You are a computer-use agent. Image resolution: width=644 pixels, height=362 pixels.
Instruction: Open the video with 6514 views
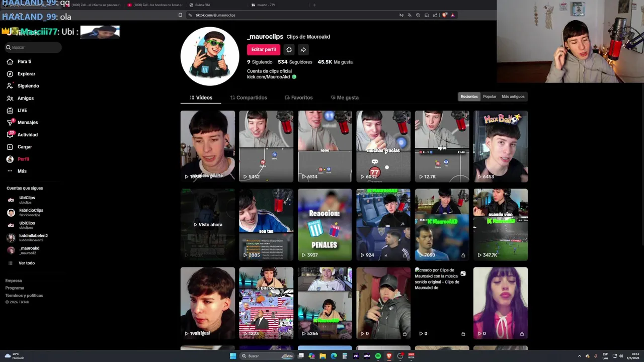click(x=325, y=146)
